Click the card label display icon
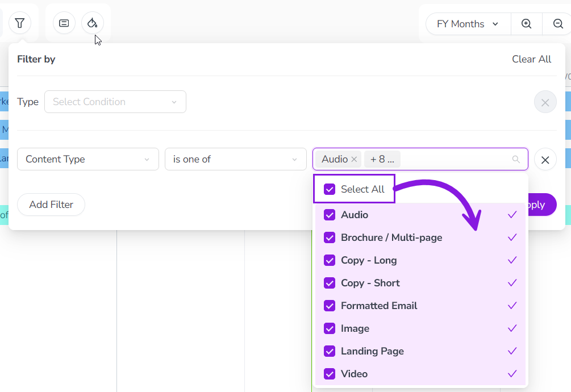The width and height of the screenshot is (571, 392). pyautogui.click(x=64, y=23)
